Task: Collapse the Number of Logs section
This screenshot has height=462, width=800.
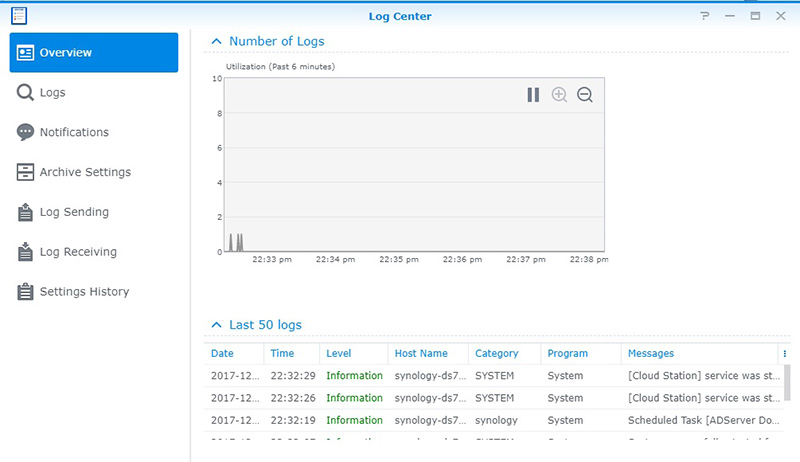Action: coord(215,42)
